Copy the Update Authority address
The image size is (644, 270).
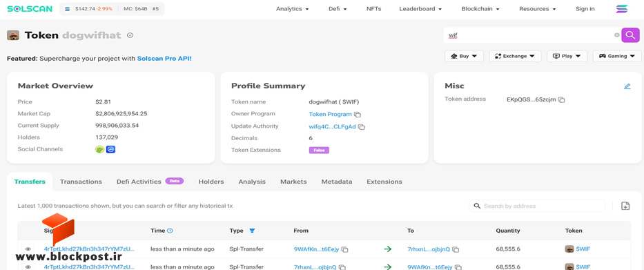coord(362,127)
